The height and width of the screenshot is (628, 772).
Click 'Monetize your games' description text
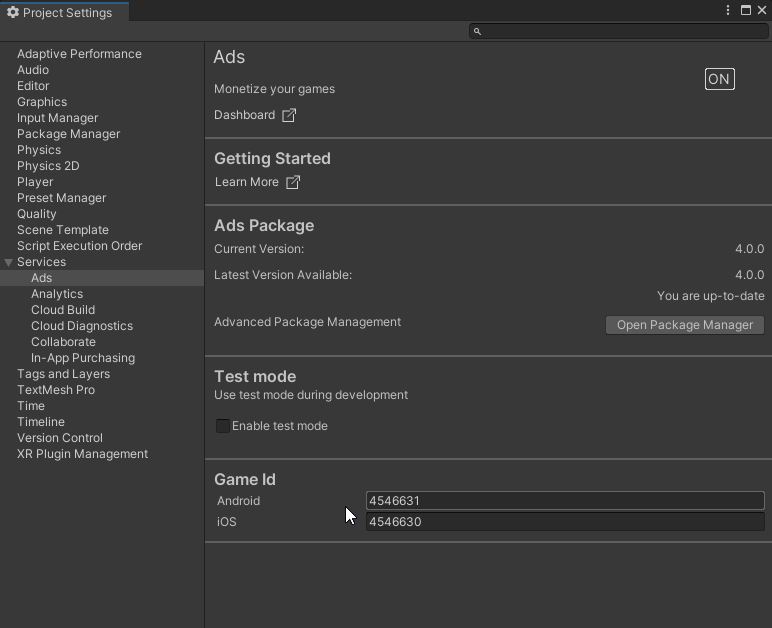275,89
